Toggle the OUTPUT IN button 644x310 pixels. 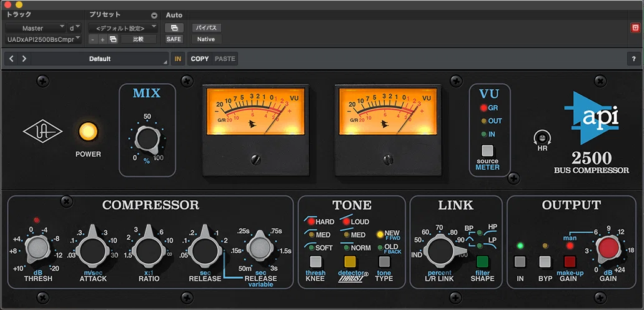[520, 261]
